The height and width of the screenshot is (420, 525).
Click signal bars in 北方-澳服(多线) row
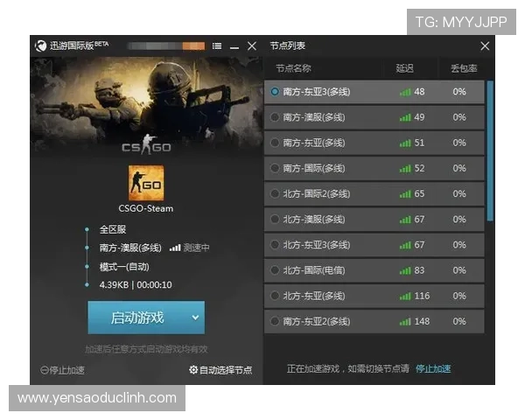pyautogui.click(x=405, y=220)
